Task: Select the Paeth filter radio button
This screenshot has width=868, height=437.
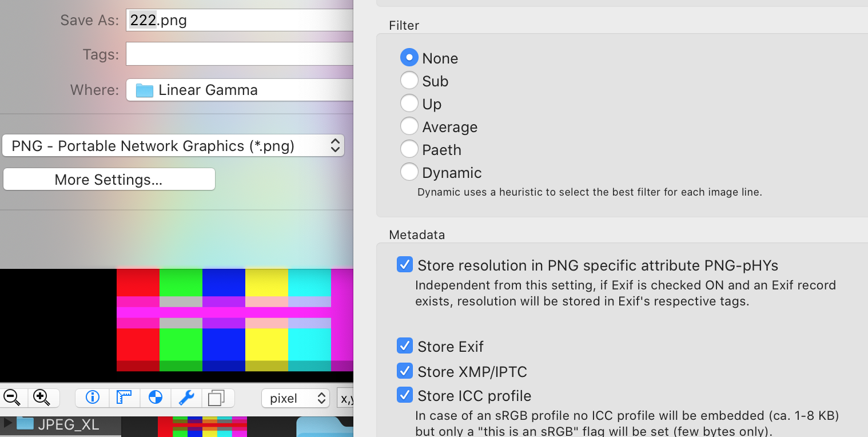Action: [x=409, y=149]
